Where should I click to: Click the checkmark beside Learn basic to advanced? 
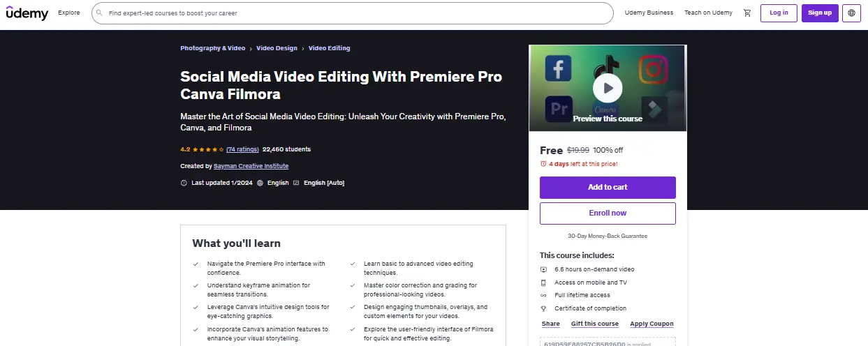pyautogui.click(x=352, y=264)
